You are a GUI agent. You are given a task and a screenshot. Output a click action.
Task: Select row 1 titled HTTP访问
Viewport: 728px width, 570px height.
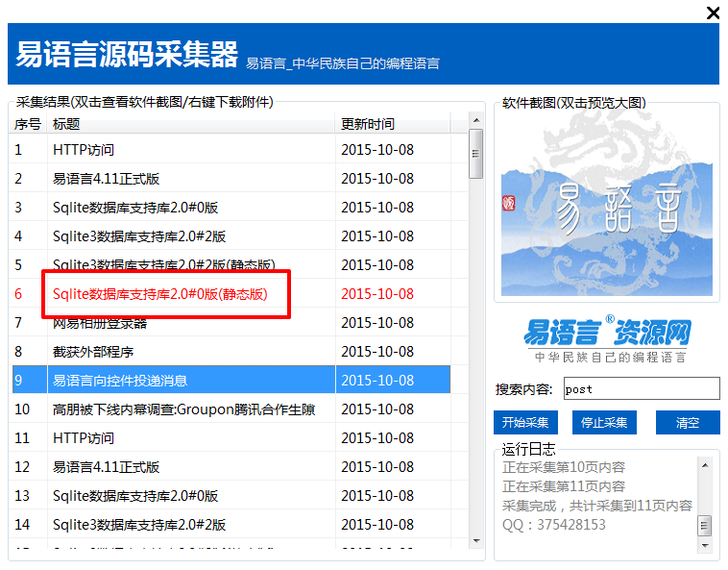[231, 150]
